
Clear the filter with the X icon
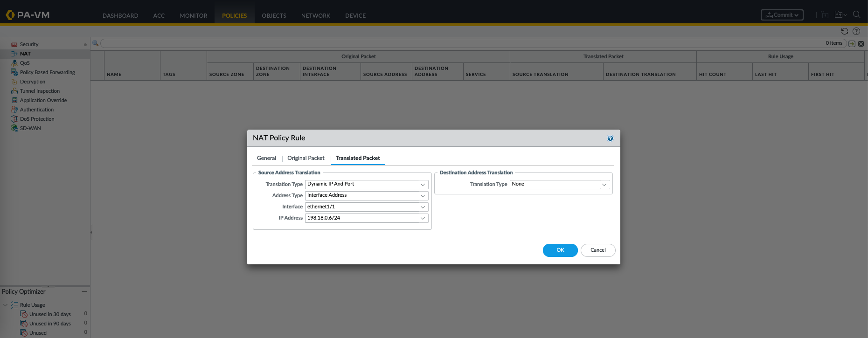[x=861, y=44]
